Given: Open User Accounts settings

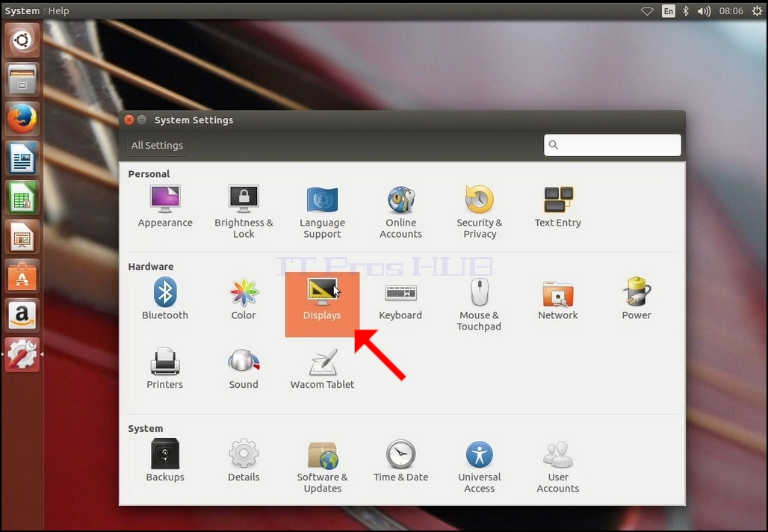Looking at the screenshot, I should [x=558, y=466].
